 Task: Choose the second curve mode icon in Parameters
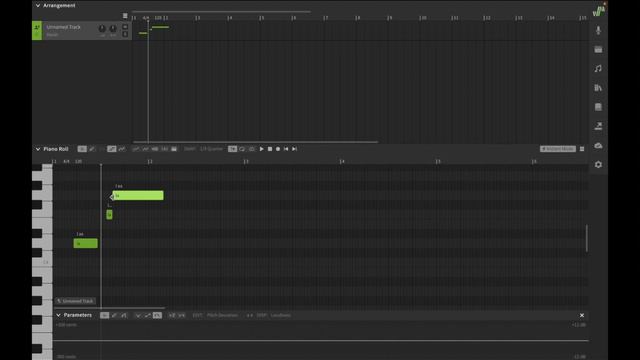147,315
